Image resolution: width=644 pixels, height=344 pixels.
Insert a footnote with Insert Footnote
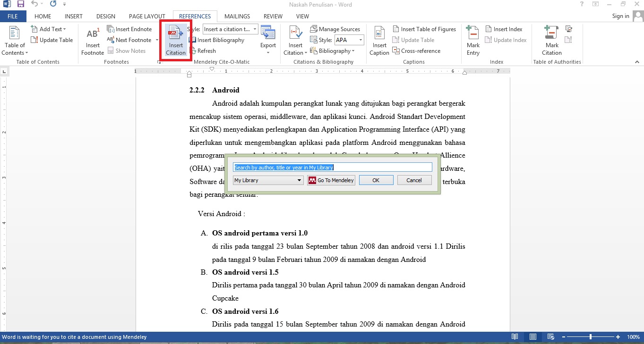point(93,41)
